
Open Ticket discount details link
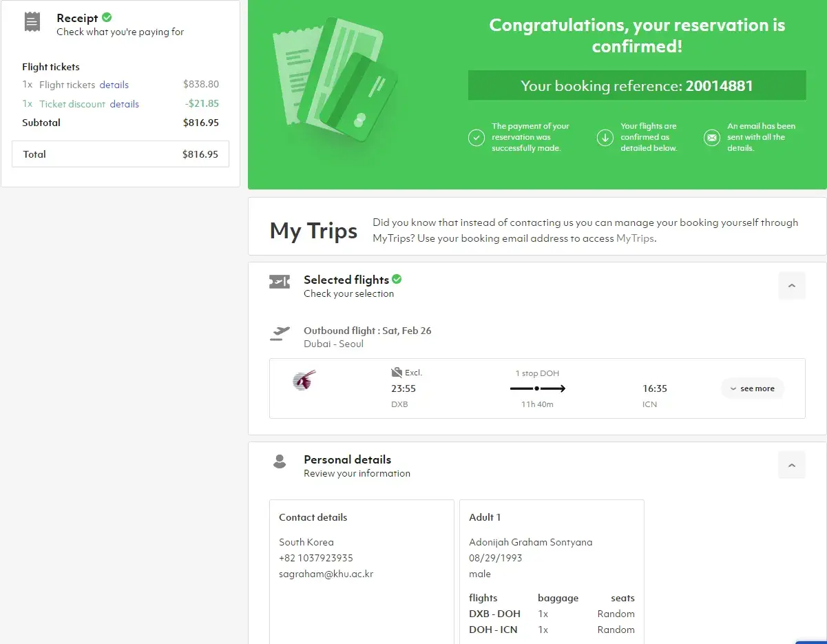(125, 104)
